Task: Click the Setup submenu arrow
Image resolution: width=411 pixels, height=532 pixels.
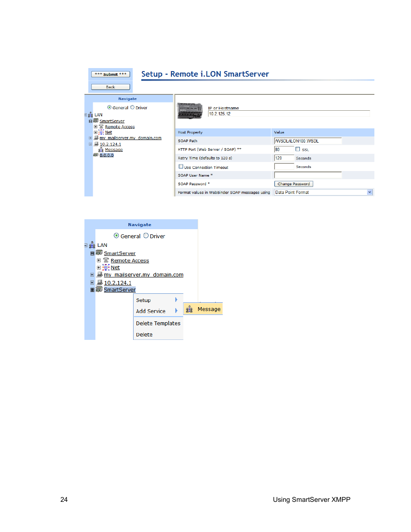Action: 176,299
